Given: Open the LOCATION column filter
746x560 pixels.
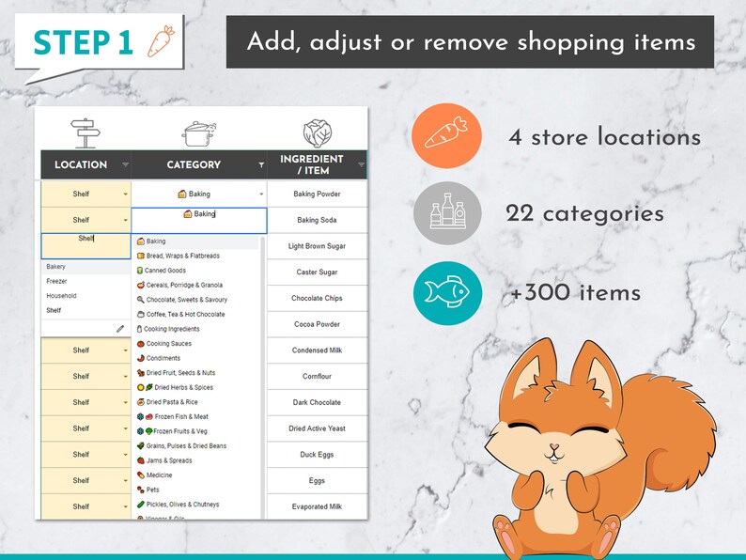Looking at the screenshot, I should point(125,164).
